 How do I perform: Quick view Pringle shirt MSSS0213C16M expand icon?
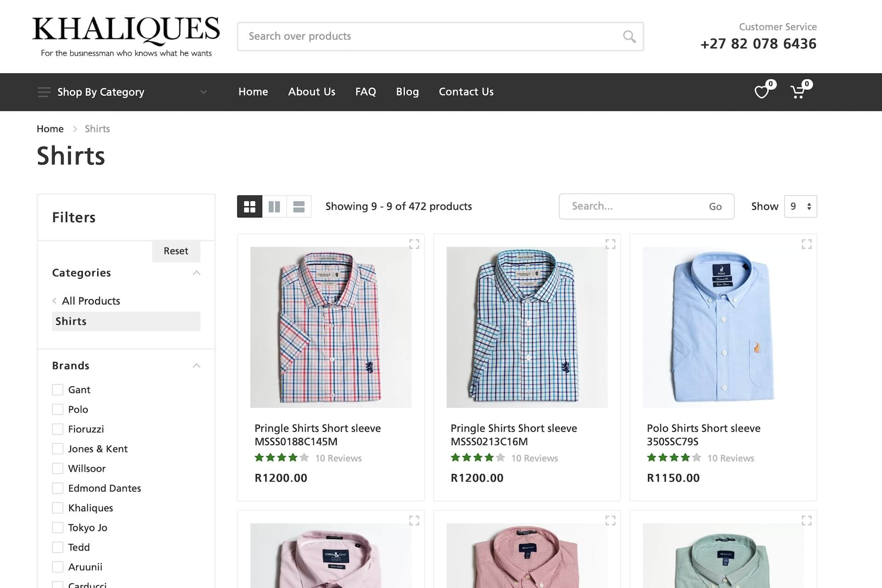coord(610,244)
